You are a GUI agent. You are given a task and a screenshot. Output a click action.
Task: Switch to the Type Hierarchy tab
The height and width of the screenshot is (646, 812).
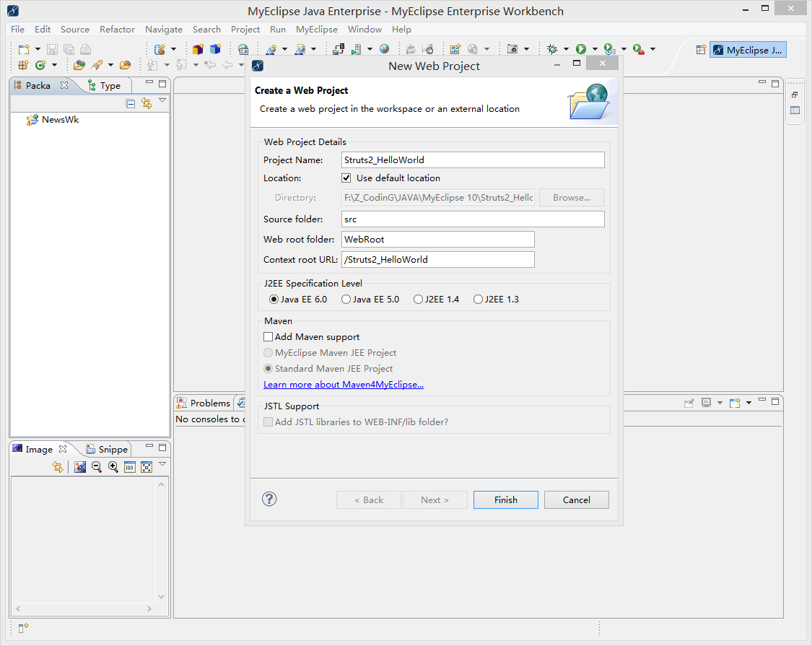[104, 86]
